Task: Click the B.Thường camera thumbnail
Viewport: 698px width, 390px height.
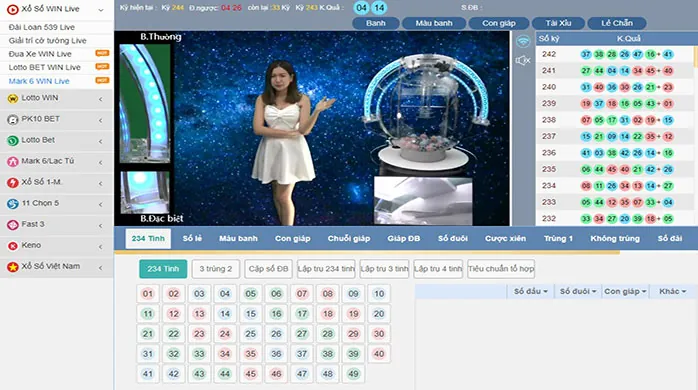Action: (145, 103)
